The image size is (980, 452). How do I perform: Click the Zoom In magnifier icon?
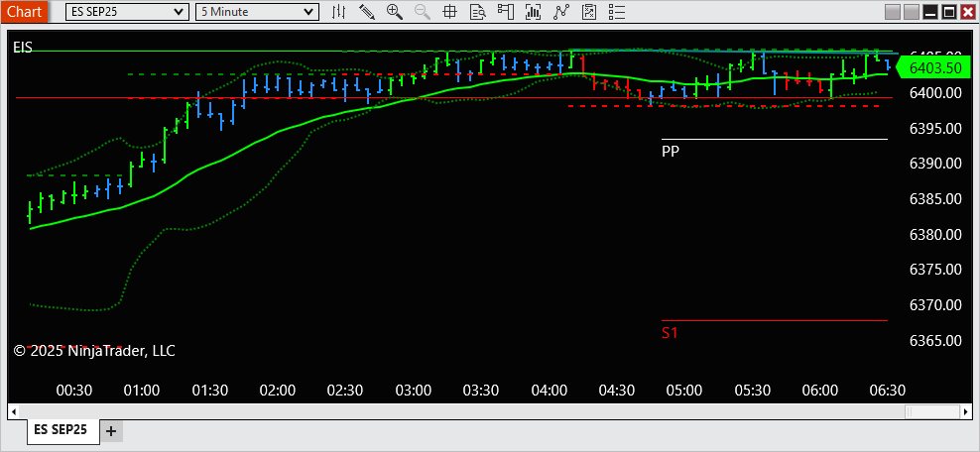coord(395,11)
